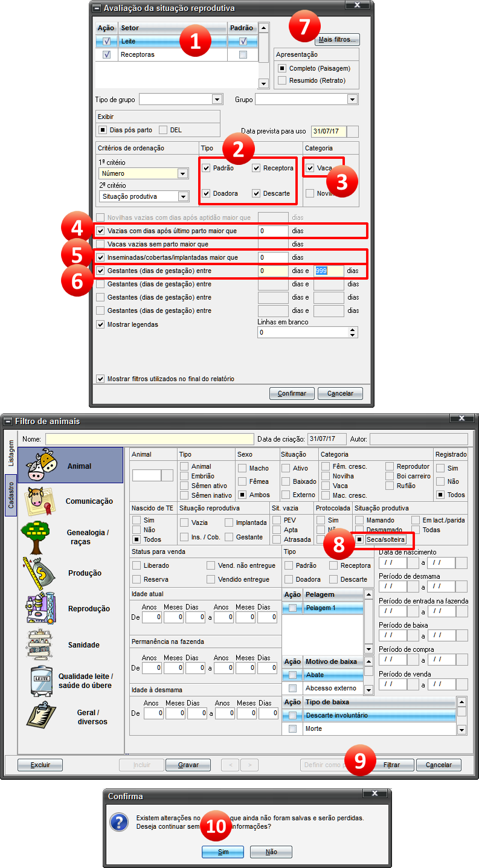Toggle Mostrar filtros utilizados no final do relatório
This screenshot has height=868, width=479.
101,379
